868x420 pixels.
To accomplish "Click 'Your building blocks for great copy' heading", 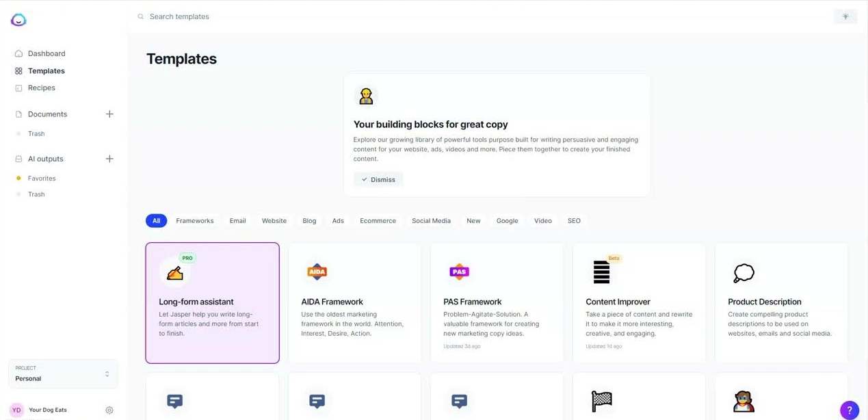I will click(x=430, y=124).
